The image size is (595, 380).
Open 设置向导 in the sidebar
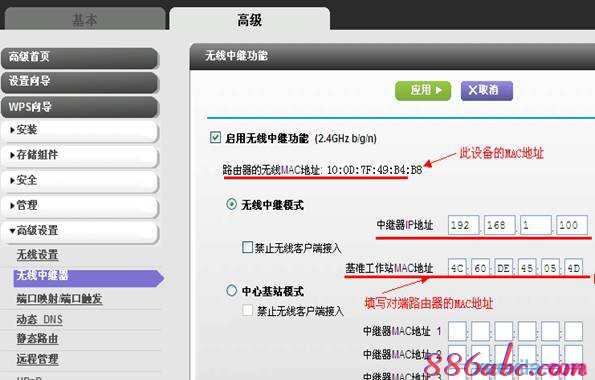click(x=80, y=82)
